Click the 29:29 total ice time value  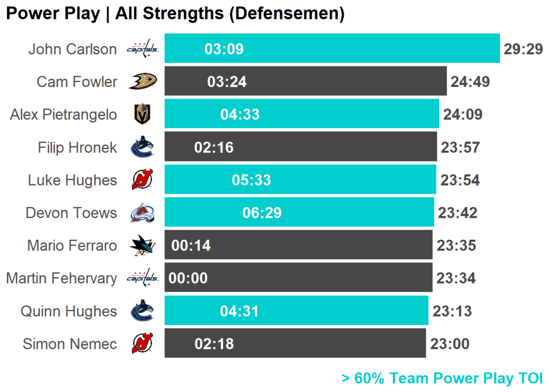tap(523, 49)
